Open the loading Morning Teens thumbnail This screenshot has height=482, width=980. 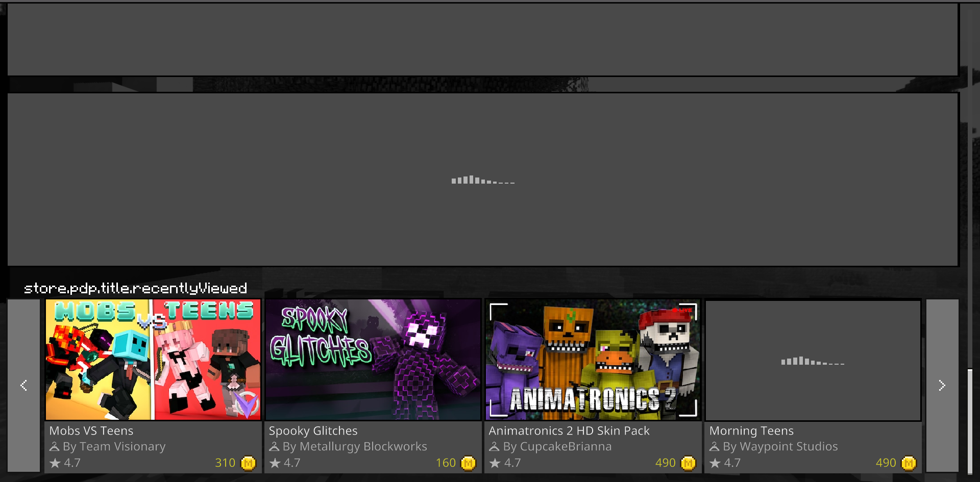click(x=813, y=361)
